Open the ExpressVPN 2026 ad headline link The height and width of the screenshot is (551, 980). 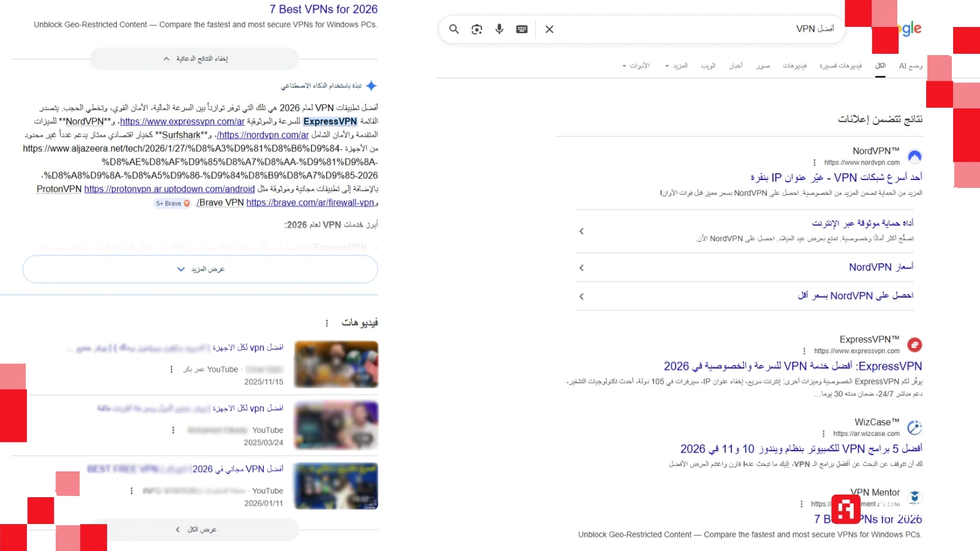pos(793,366)
